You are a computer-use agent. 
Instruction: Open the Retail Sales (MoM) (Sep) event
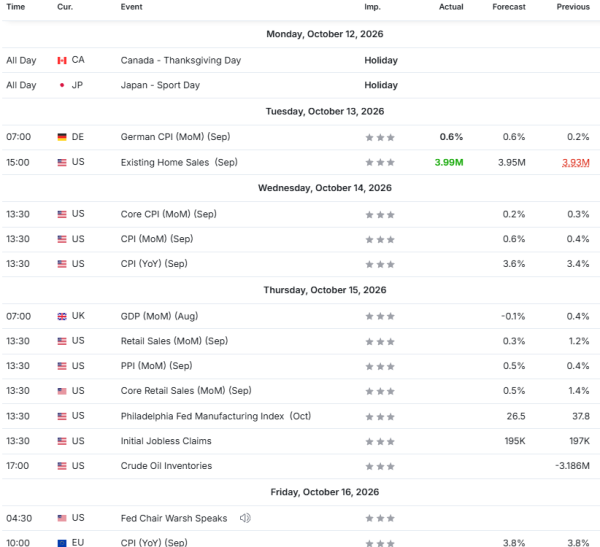pyautogui.click(x=174, y=341)
